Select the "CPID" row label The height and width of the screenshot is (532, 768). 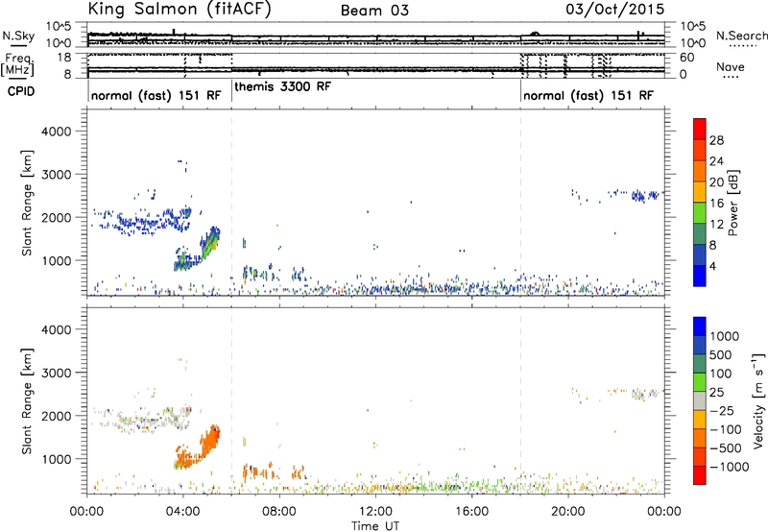coord(21,91)
